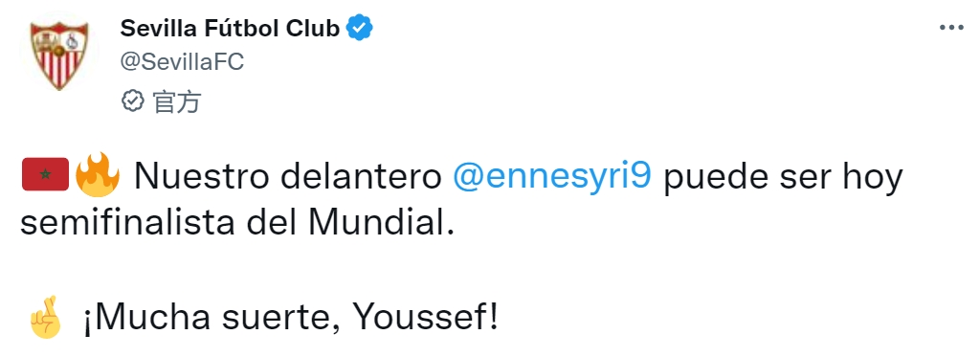The width and height of the screenshot is (980, 357).
Task: Click the fire emoji
Action: 97,174
